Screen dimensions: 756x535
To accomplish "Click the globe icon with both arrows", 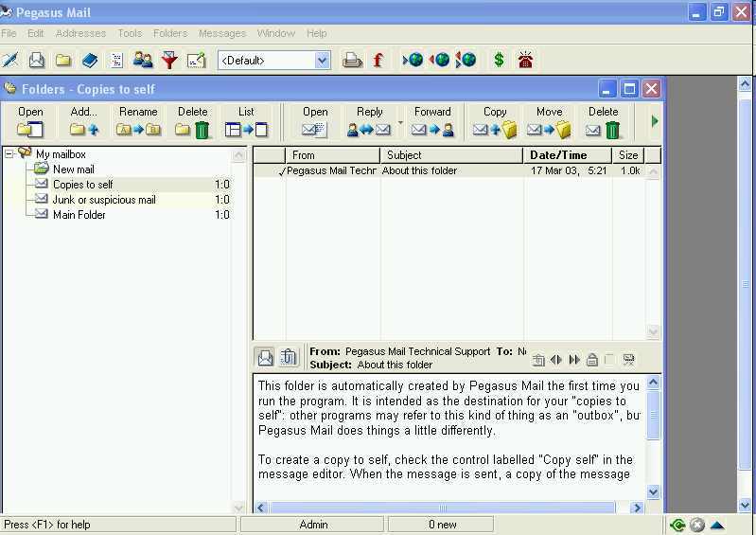I will pyautogui.click(x=466, y=60).
